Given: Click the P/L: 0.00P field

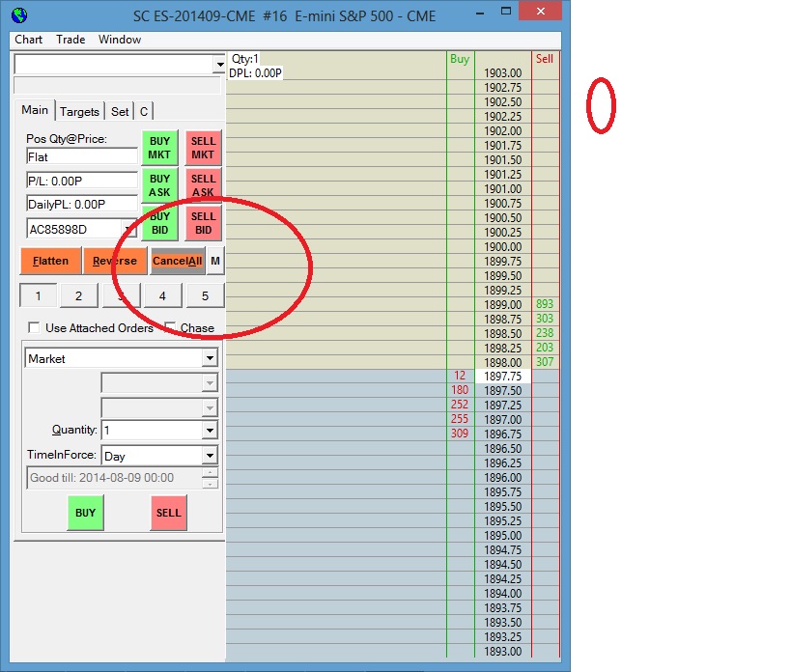Looking at the screenshot, I should tap(82, 181).
